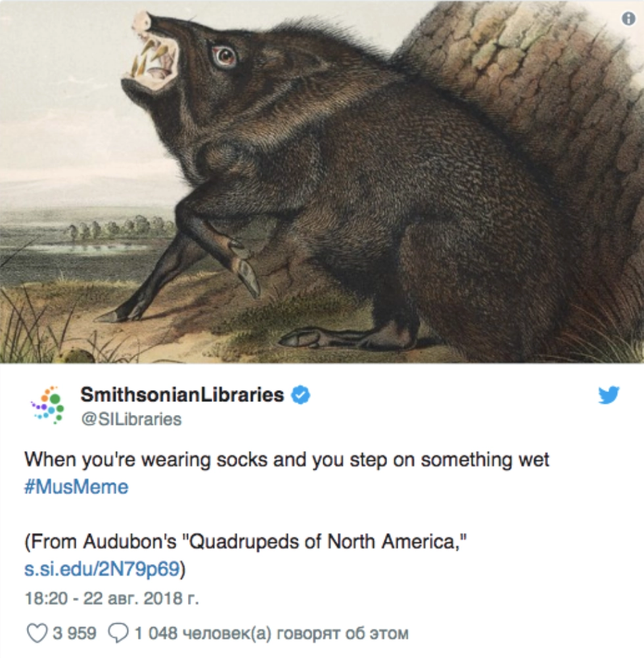Follow the s.si.edu/2N79p69 link

pos(102,569)
